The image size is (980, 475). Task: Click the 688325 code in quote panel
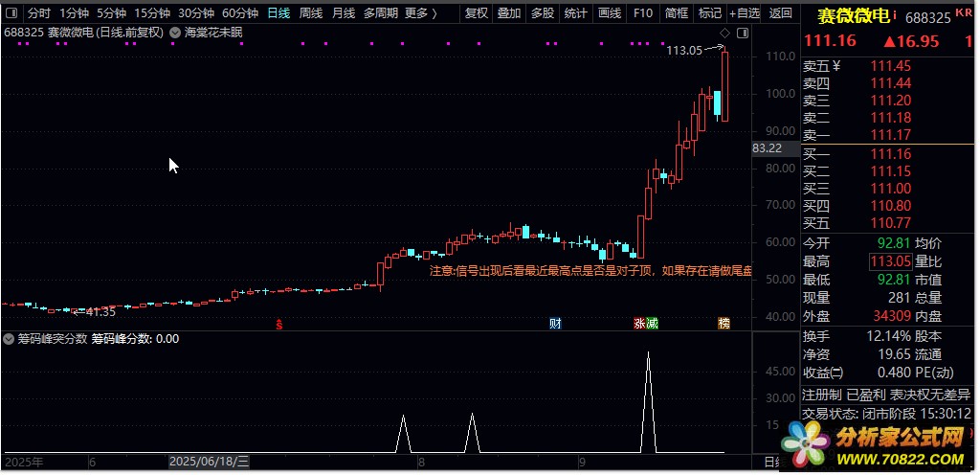pos(927,19)
